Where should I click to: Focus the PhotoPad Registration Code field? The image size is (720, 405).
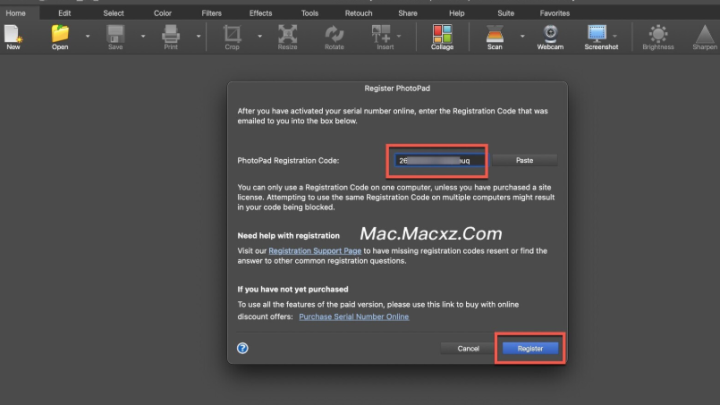tap(439, 160)
